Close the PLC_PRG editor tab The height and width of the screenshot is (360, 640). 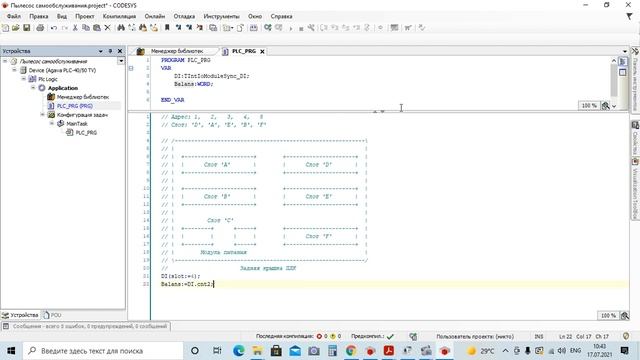click(262, 51)
